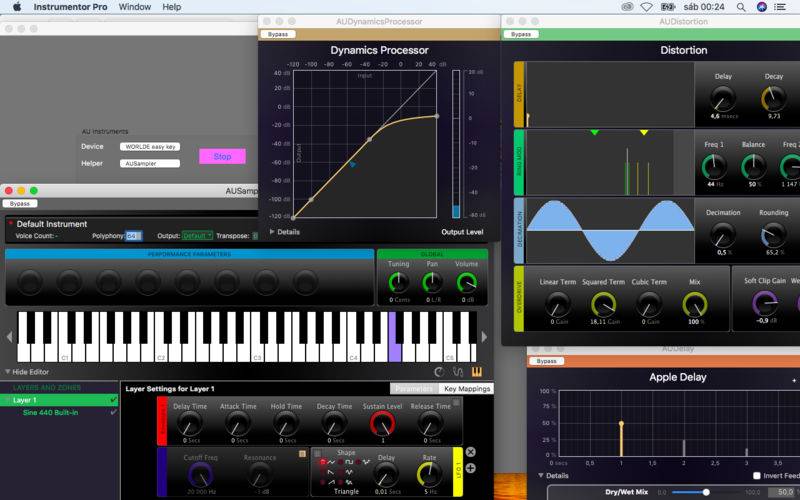Click the circular knob view icon
This screenshot has height=500, width=800.
click(x=439, y=372)
